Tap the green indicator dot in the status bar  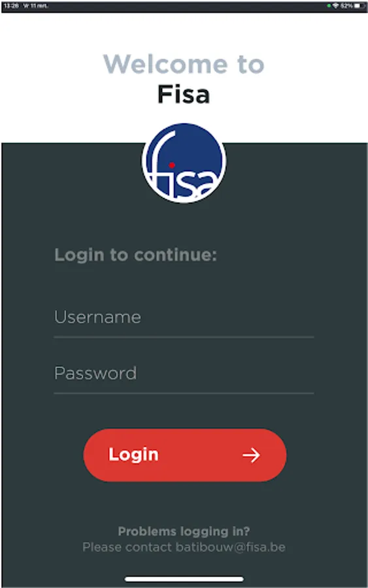(x=329, y=6)
